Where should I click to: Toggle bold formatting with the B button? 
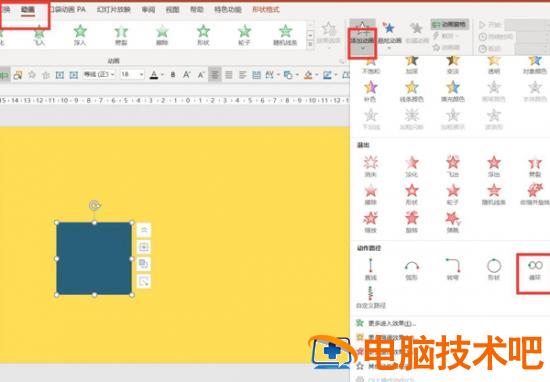(x=173, y=75)
